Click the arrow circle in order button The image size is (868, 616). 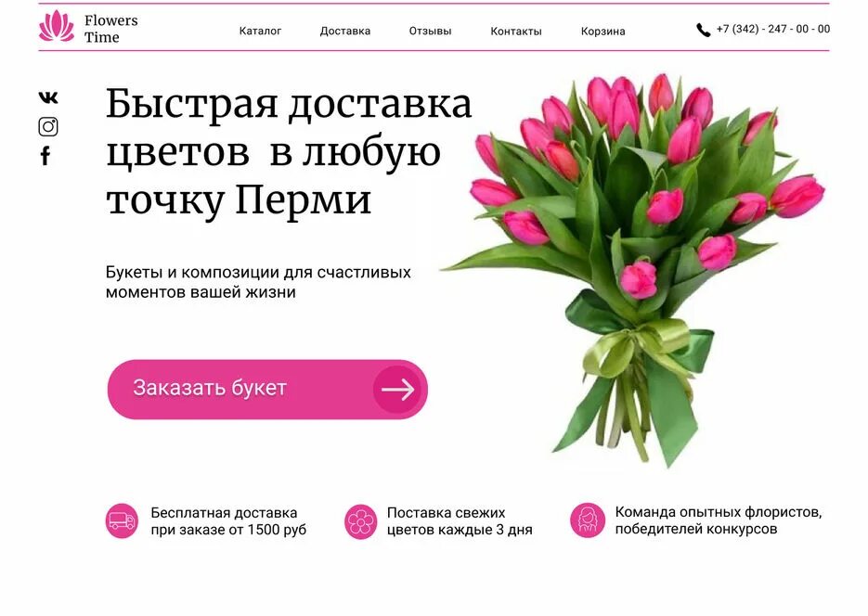(397, 390)
